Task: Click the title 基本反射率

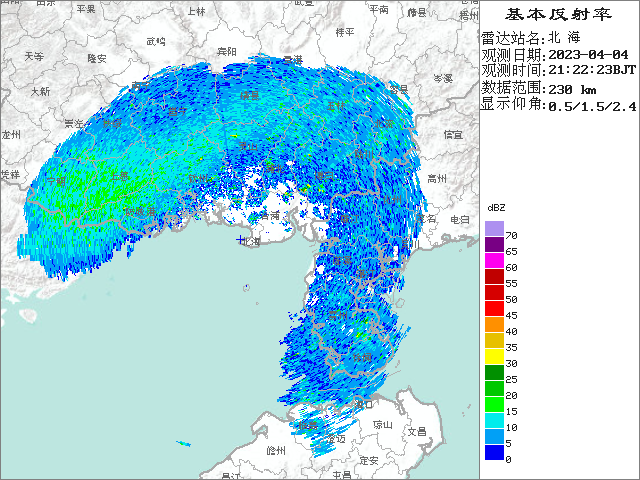Action: [558, 15]
